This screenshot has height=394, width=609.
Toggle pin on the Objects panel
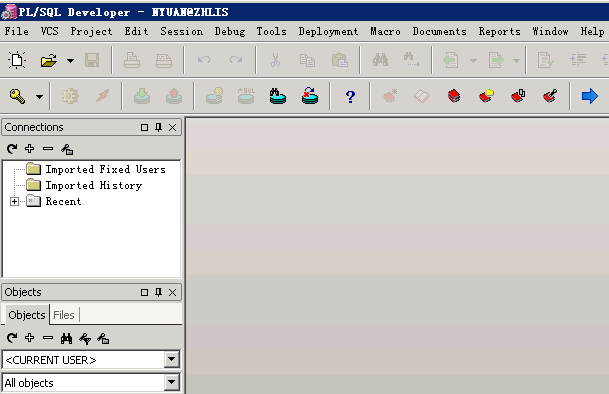[158, 292]
